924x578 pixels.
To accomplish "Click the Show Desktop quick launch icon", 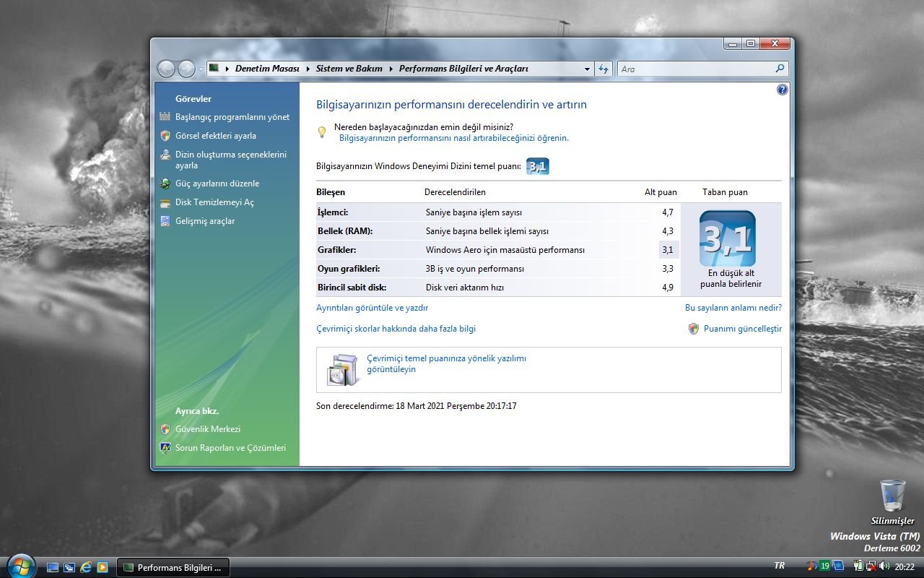I will (x=53, y=567).
